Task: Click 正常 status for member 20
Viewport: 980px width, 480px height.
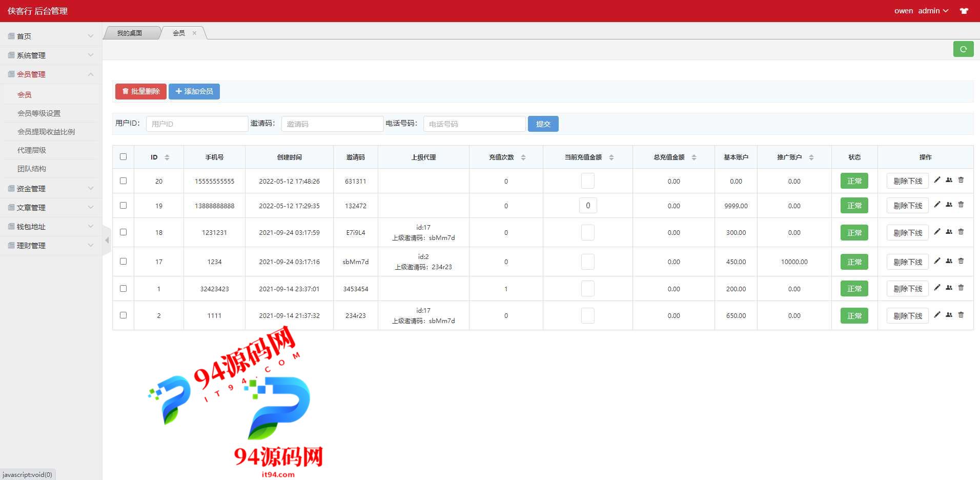Action: click(x=854, y=181)
